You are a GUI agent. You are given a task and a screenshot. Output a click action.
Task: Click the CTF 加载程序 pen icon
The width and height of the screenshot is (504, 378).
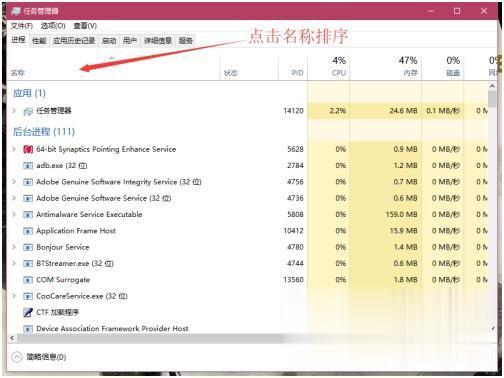pos(28,312)
